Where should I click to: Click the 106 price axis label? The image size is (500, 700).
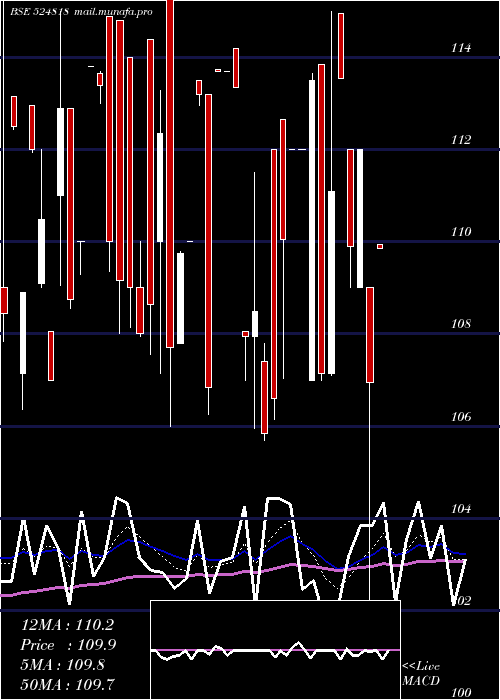pos(461,417)
